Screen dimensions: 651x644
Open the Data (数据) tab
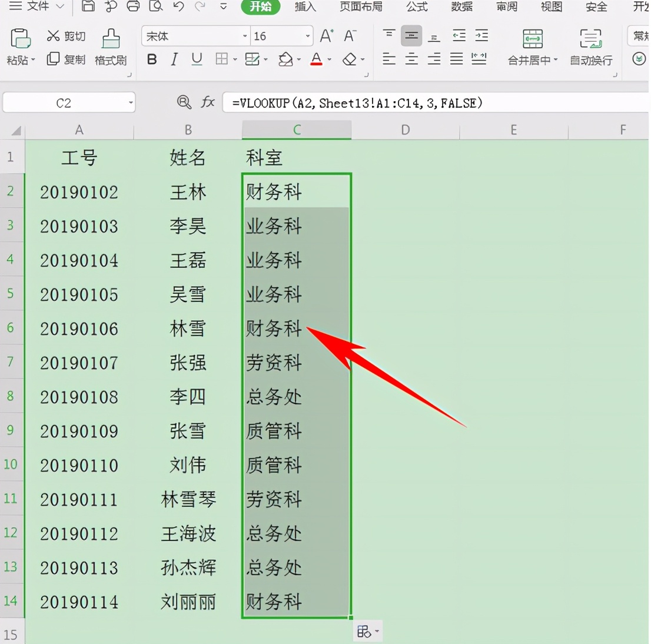[461, 6]
